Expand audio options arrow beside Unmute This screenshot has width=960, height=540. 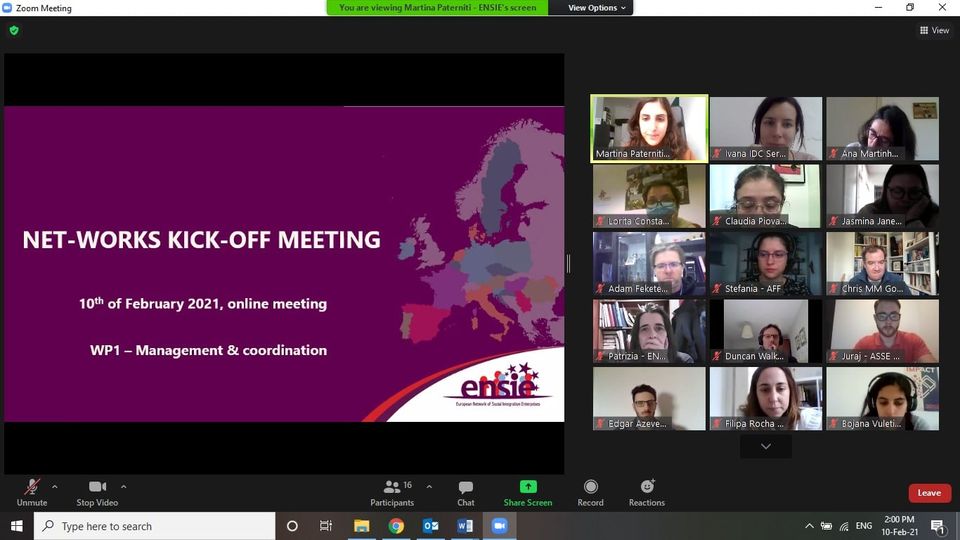[x=54, y=487]
